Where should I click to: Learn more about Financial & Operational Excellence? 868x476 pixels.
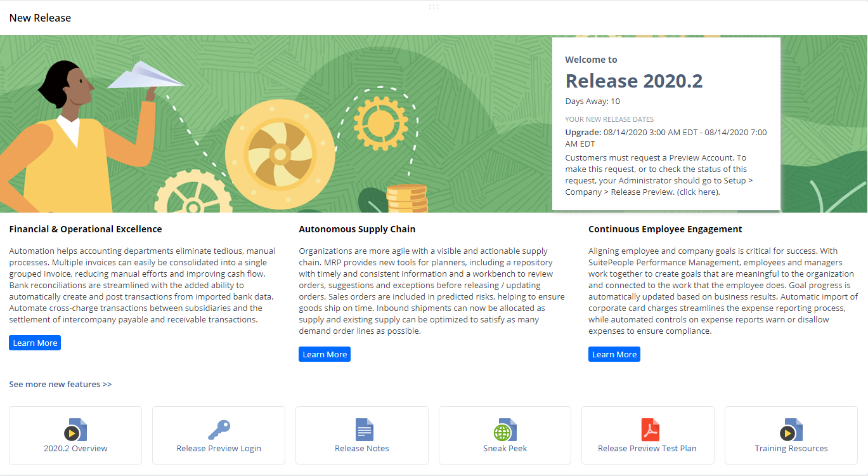35,343
